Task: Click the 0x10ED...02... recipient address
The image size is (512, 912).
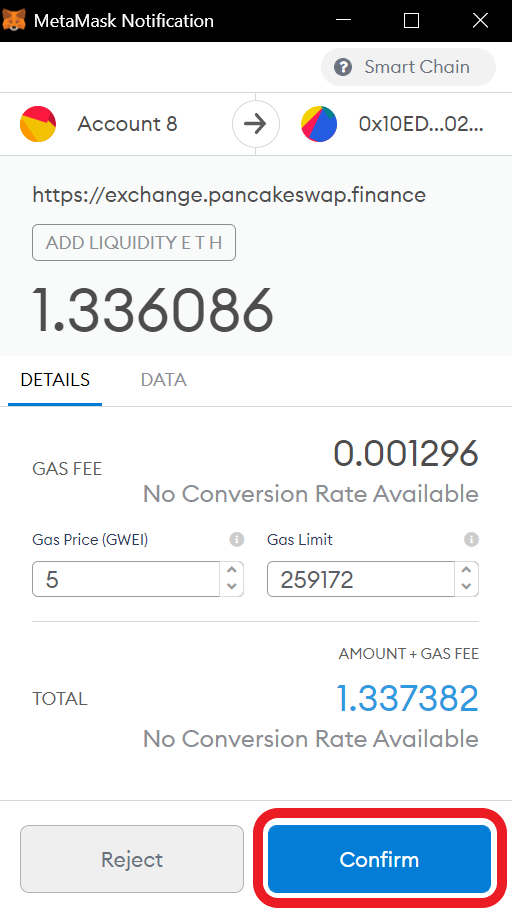Action: point(421,124)
